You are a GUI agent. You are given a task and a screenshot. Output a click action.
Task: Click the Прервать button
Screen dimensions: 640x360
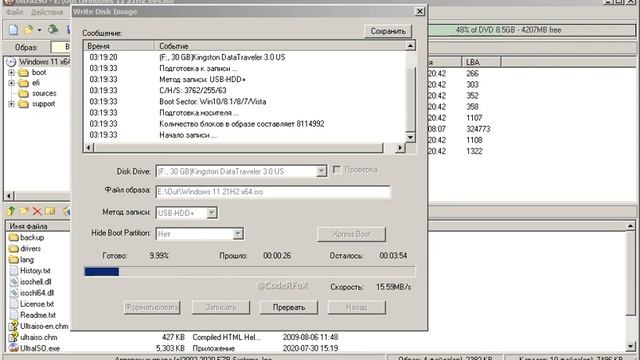point(289,307)
